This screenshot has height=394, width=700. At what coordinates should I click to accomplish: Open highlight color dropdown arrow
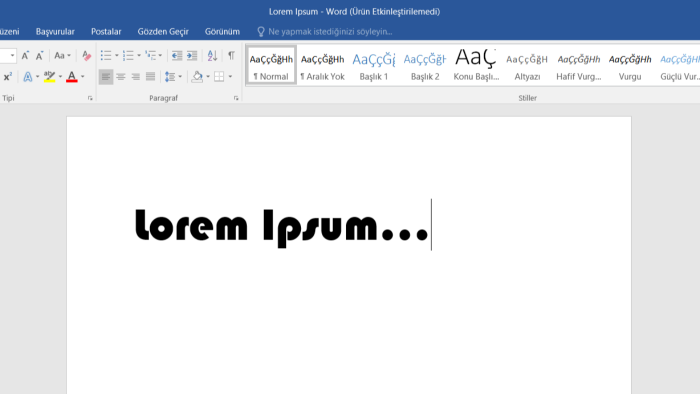click(60, 77)
